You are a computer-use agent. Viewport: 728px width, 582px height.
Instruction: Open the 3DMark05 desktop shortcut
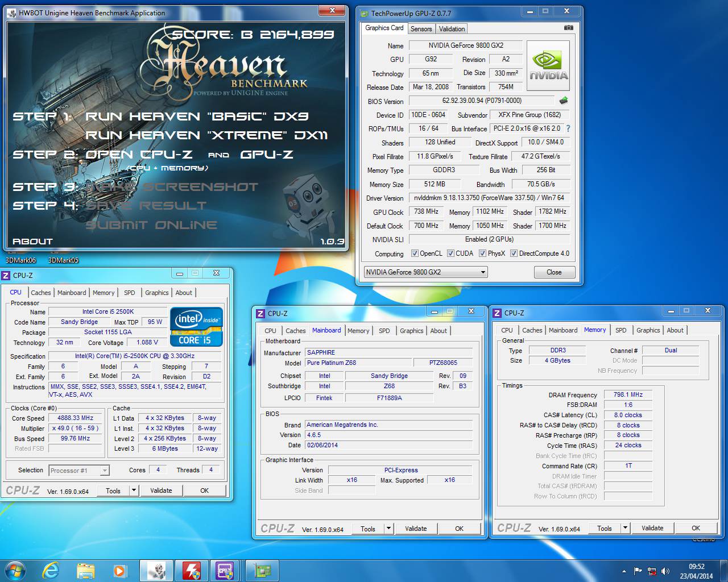coord(63,260)
